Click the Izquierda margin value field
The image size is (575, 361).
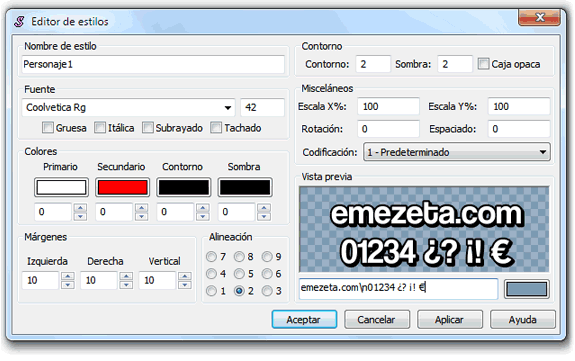(41, 280)
